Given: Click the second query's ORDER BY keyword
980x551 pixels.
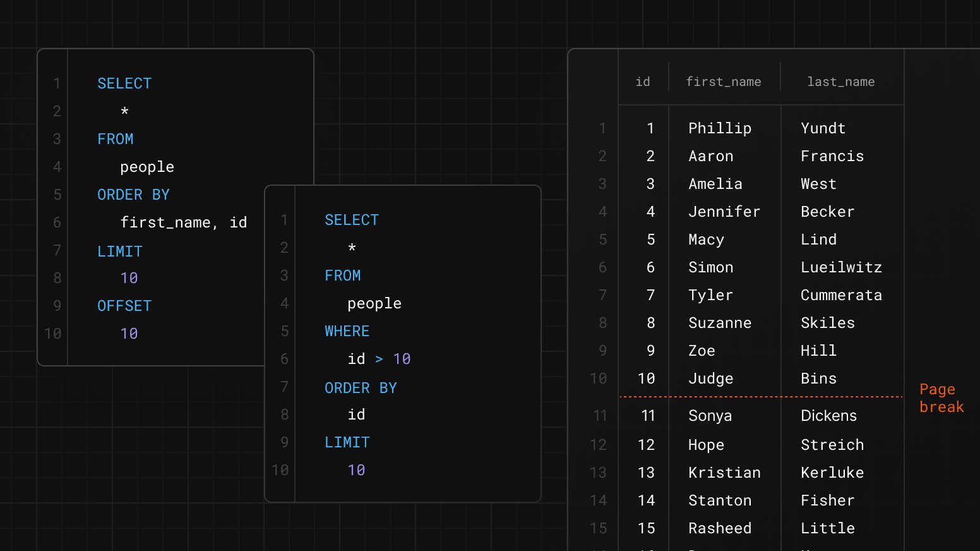Looking at the screenshot, I should (361, 388).
